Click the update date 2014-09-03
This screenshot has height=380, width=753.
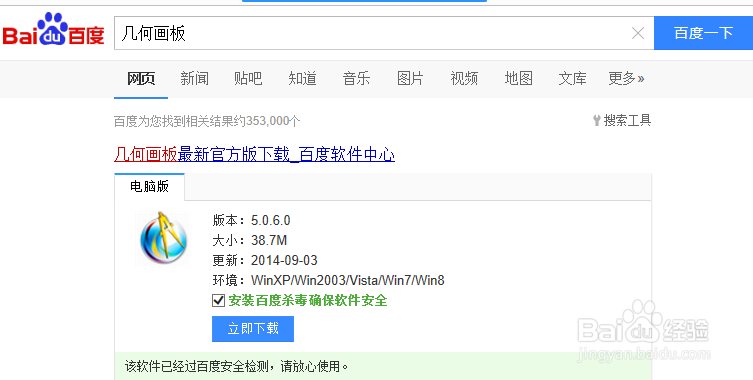[284, 260]
